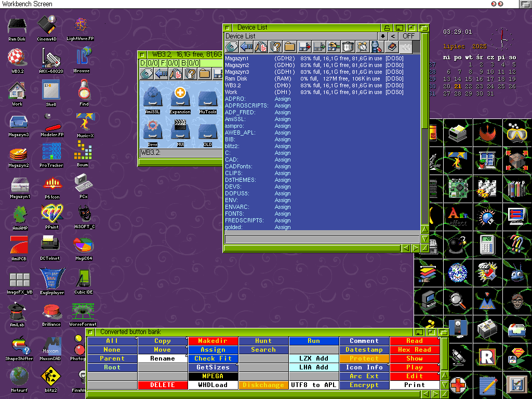The width and height of the screenshot is (532, 399).
Task: Open the down-arrow popup in Device List header
Action: 383,36
